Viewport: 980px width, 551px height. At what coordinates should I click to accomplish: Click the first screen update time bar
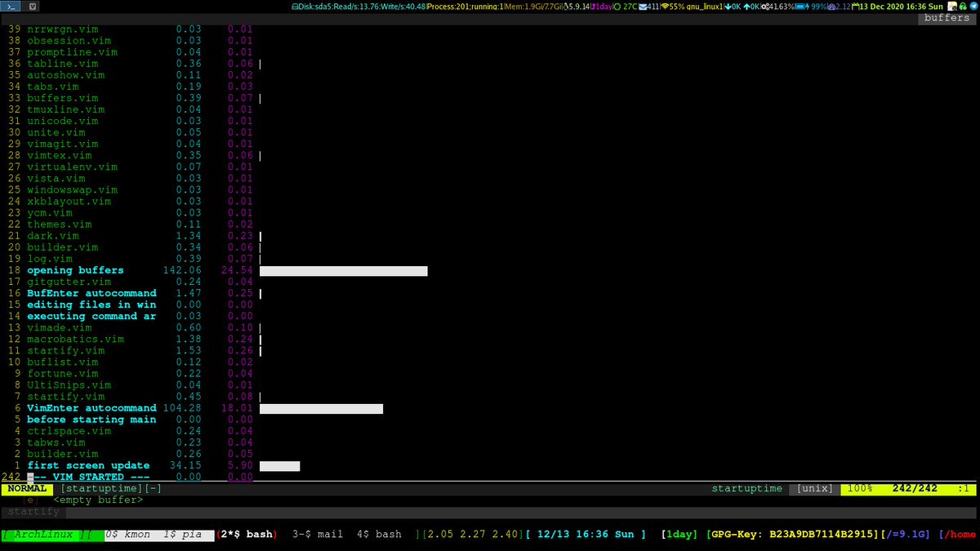(280, 465)
